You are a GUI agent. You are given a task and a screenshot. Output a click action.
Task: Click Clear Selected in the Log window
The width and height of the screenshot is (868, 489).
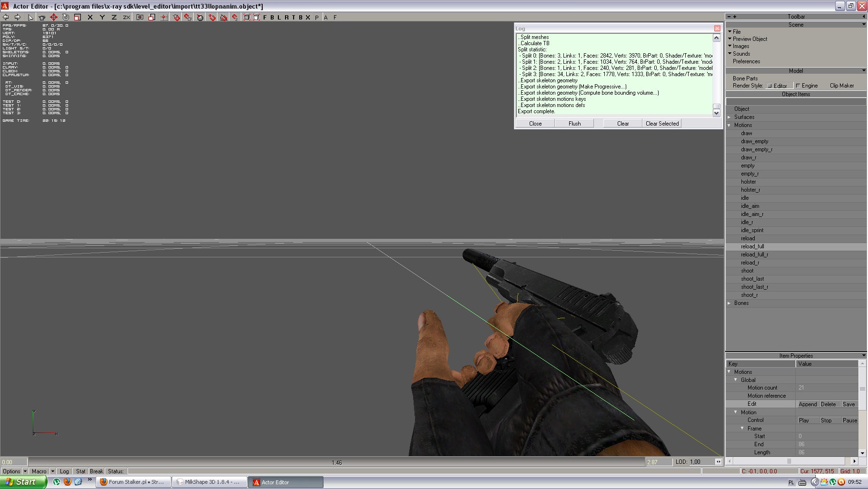click(x=662, y=124)
